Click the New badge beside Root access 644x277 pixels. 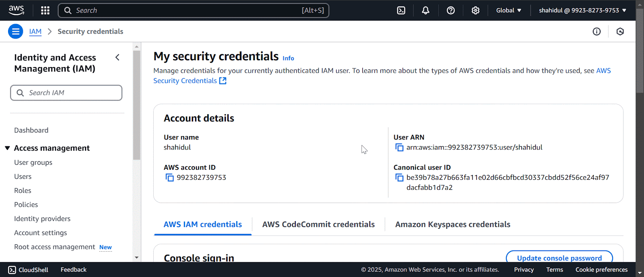click(x=105, y=247)
